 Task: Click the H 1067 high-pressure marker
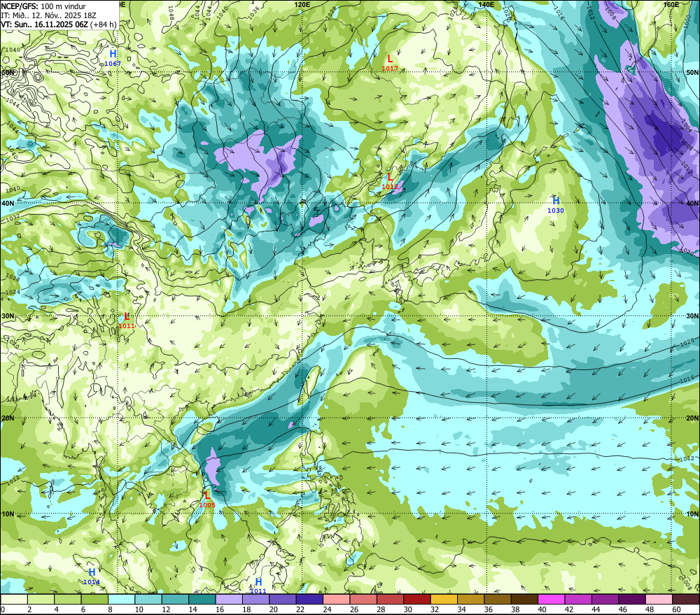coord(113,59)
